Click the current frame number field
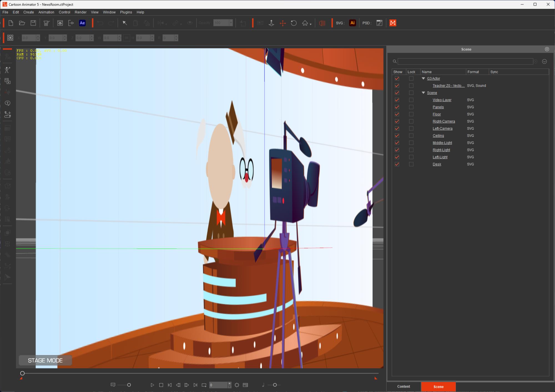Image resolution: width=555 pixels, height=392 pixels. (x=218, y=385)
